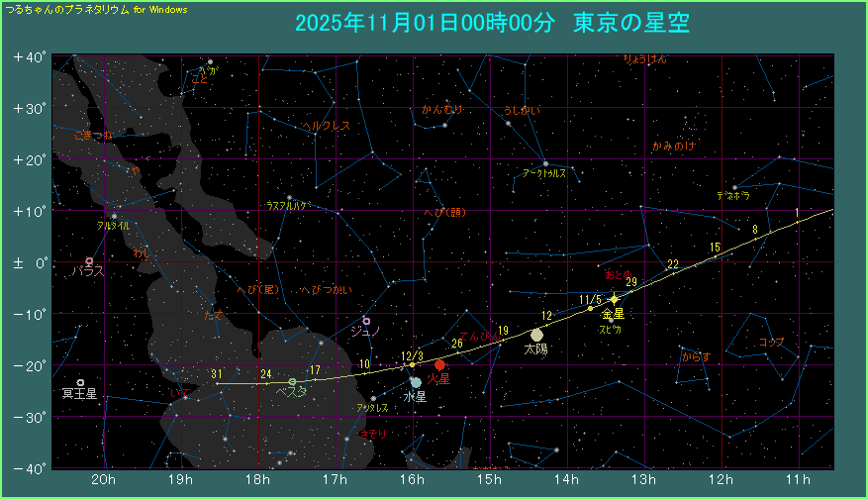The image size is (868, 499).
Task: Click the Juno (ジュノ) asteroid marker
Action: click(366, 321)
